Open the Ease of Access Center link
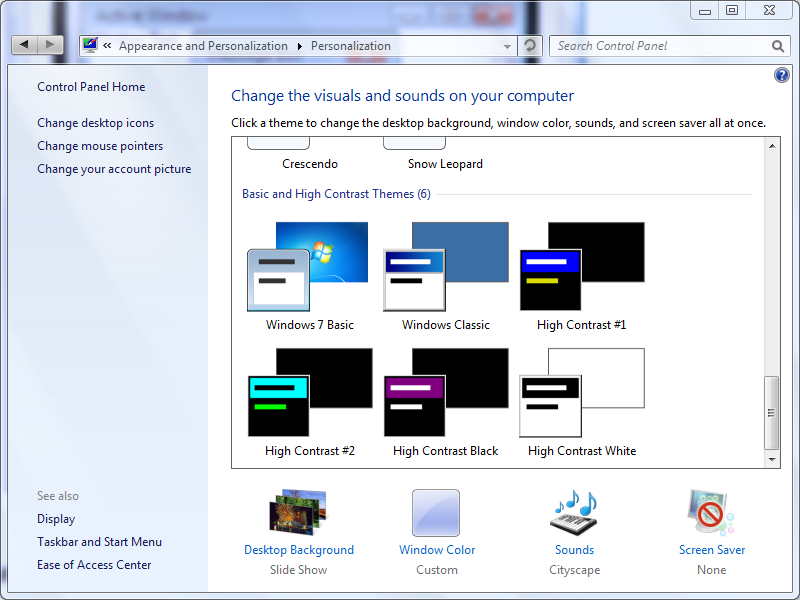800x600 pixels. [x=94, y=564]
